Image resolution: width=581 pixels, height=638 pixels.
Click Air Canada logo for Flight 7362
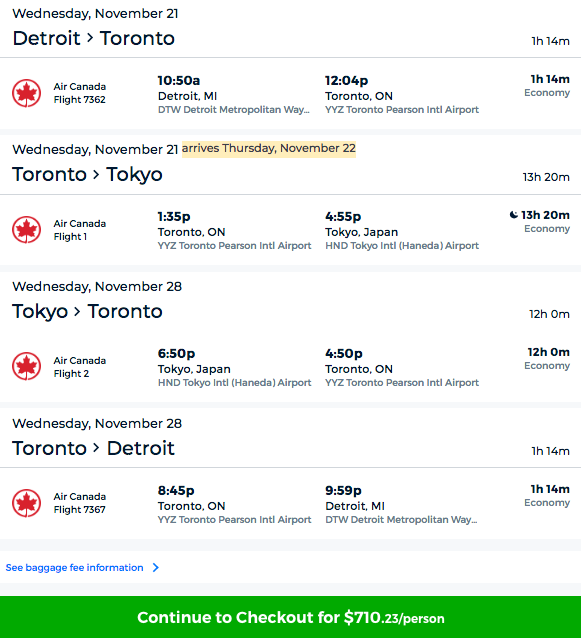tap(26, 93)
